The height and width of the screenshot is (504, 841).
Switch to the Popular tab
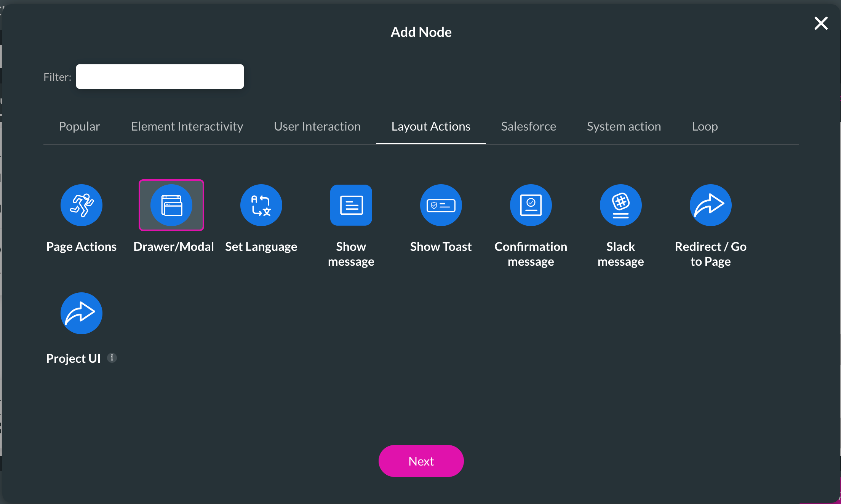(x=79, y=126)
